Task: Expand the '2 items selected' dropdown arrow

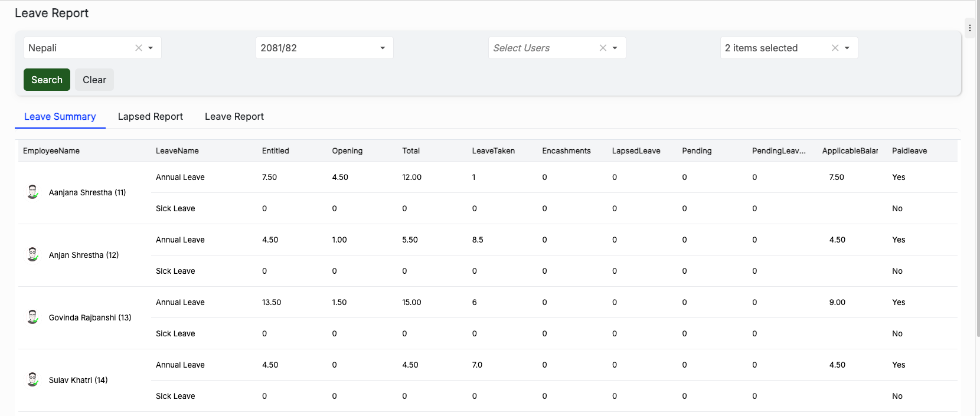Action: (x=847, y=48)
